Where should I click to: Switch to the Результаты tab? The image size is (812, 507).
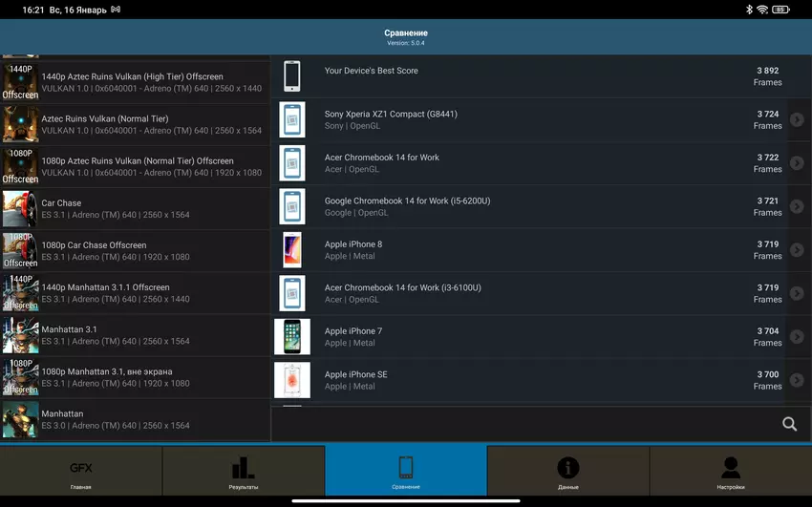click(244, 471)
